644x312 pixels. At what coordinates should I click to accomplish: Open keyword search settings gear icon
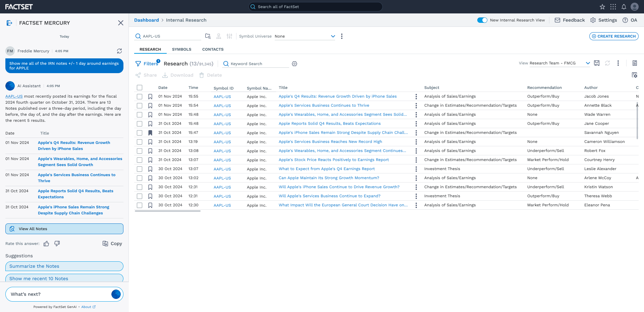tap(294, 64)
